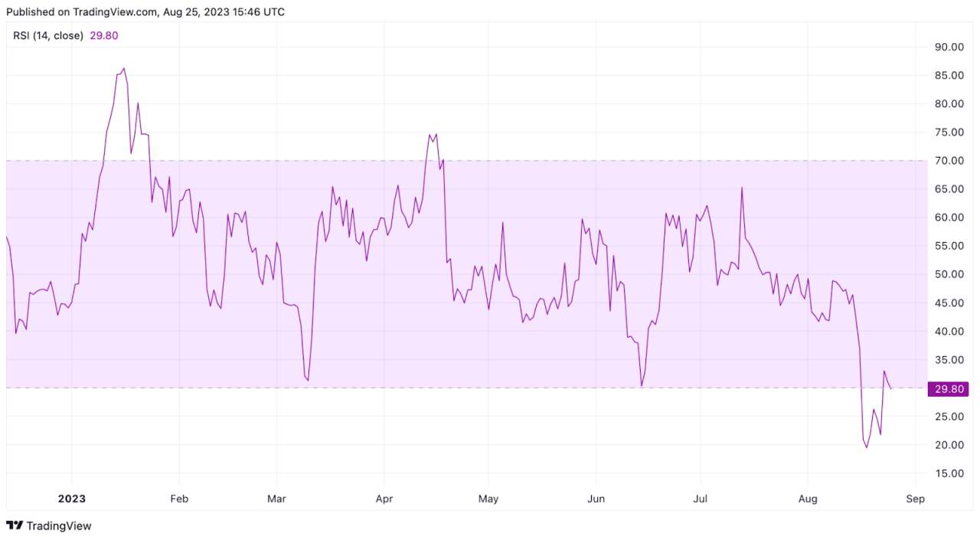Click the Apr time axis marker

384,499
